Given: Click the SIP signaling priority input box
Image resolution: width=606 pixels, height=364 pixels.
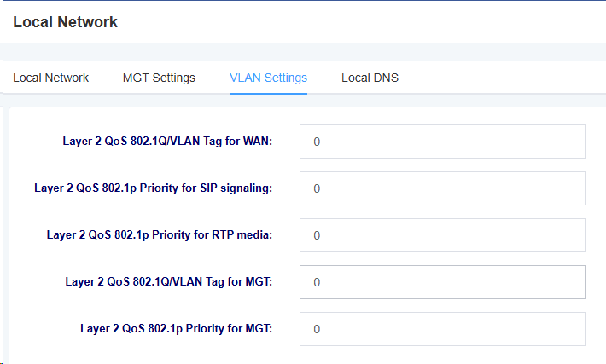Looking at the screenshot, I should click(442, 188).
